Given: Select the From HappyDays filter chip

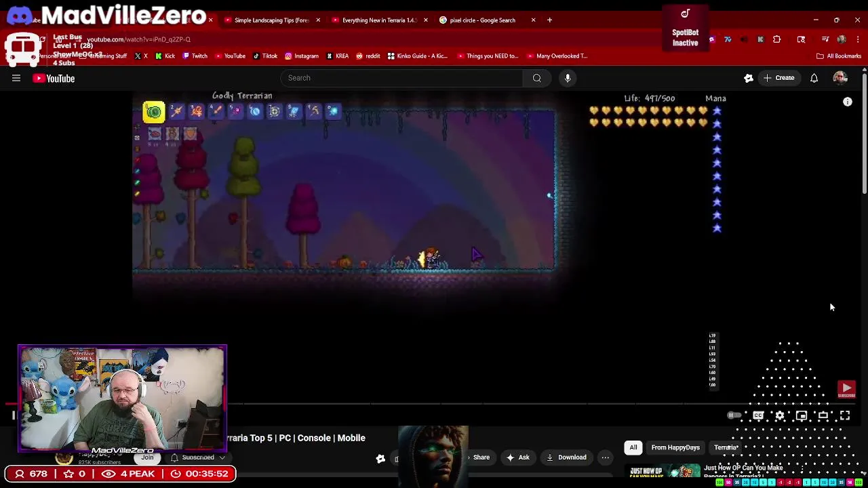Looking at the screenshot, I should point(675,447).
